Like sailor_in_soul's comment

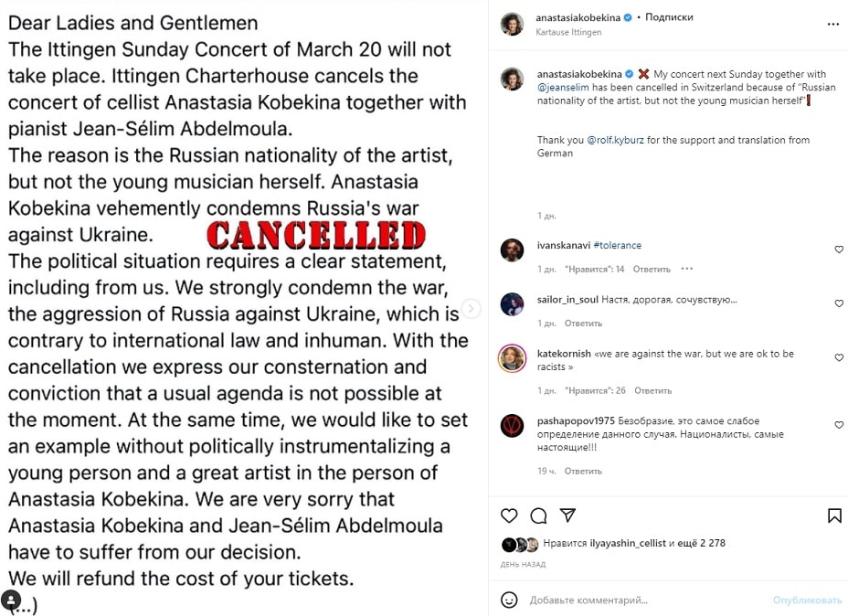[839, 303]
